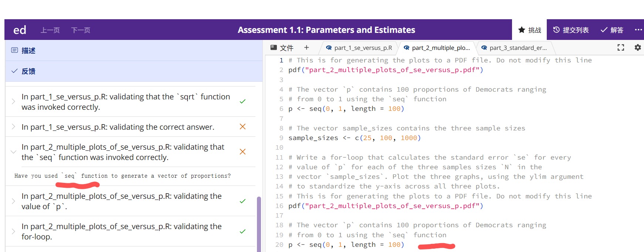Open the 挑战 challenge tab
The height and width of the screenshot is (252, 644).
click(529, 30)
